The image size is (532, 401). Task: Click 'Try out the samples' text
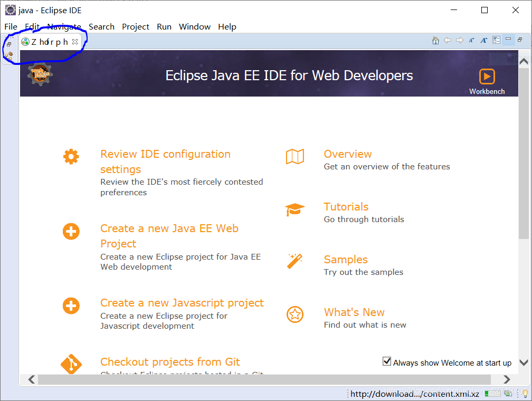(363, 272)
